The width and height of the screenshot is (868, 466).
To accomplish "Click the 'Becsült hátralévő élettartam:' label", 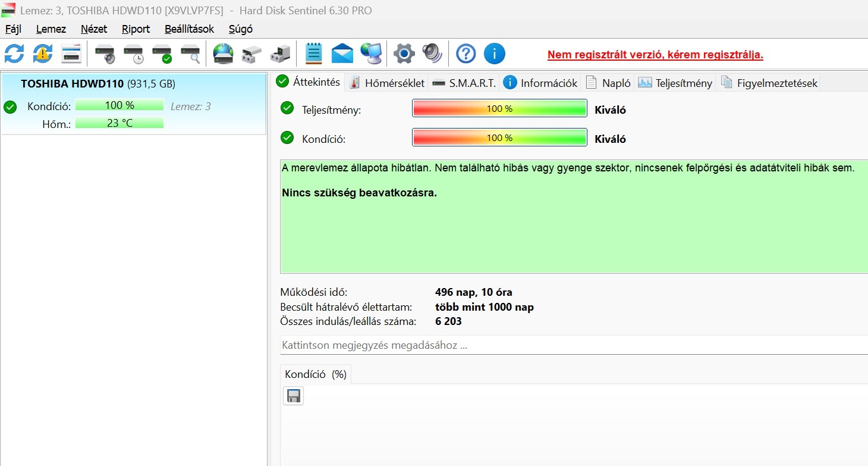I will tap(347, 307).
